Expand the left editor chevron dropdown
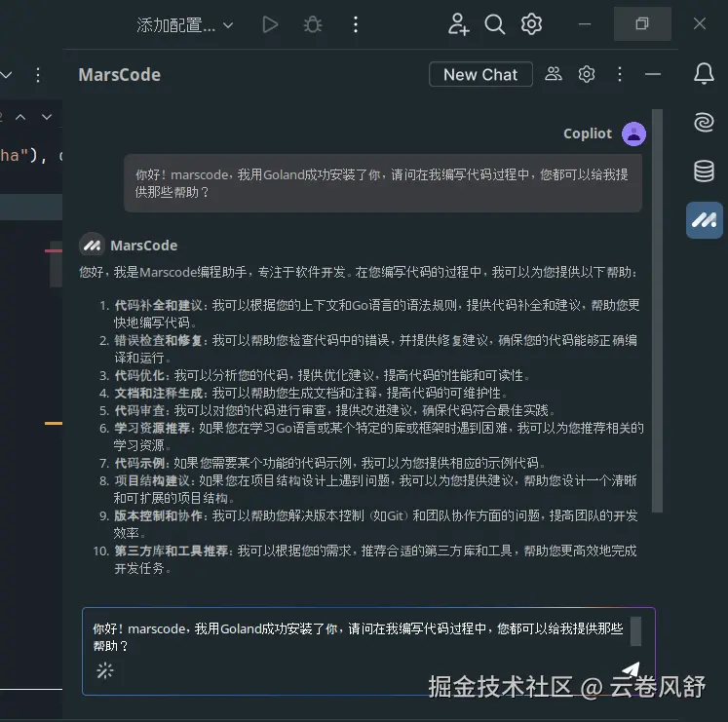Image resolution: width=728 pixels, height=722 pixels. pos(7,75)
